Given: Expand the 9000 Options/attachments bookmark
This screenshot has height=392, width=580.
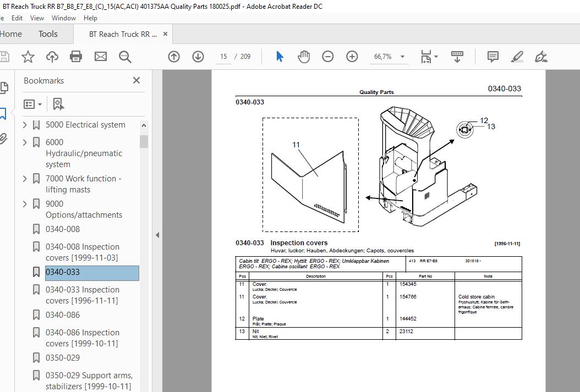Looking at the screenshot, I should pos(24,203).
